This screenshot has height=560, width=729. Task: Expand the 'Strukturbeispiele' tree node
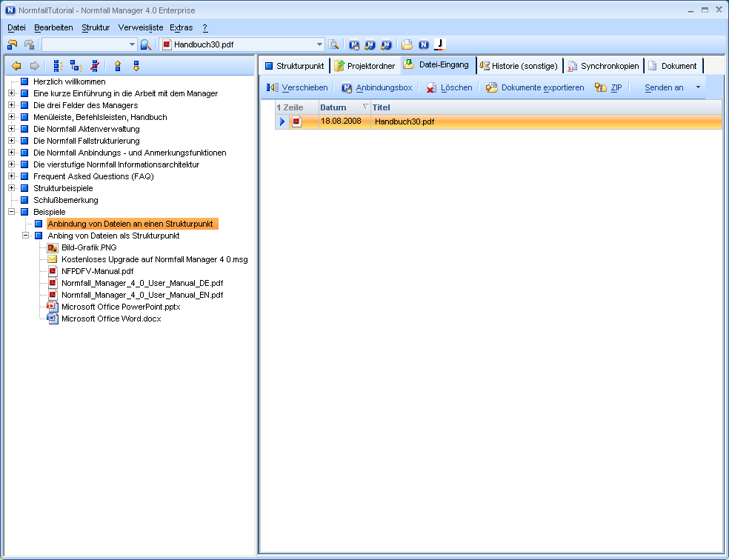pos(11,188)
